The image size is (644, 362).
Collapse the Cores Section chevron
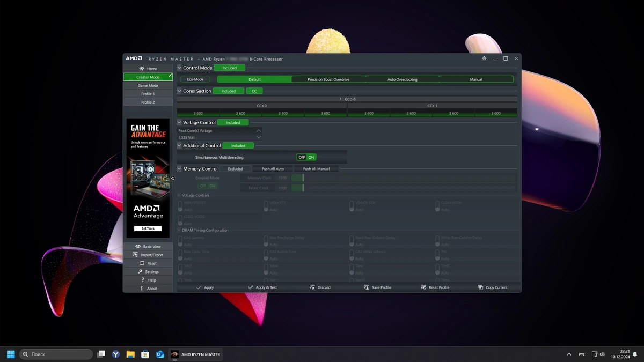pyautogui.click(x=180, y=91)
